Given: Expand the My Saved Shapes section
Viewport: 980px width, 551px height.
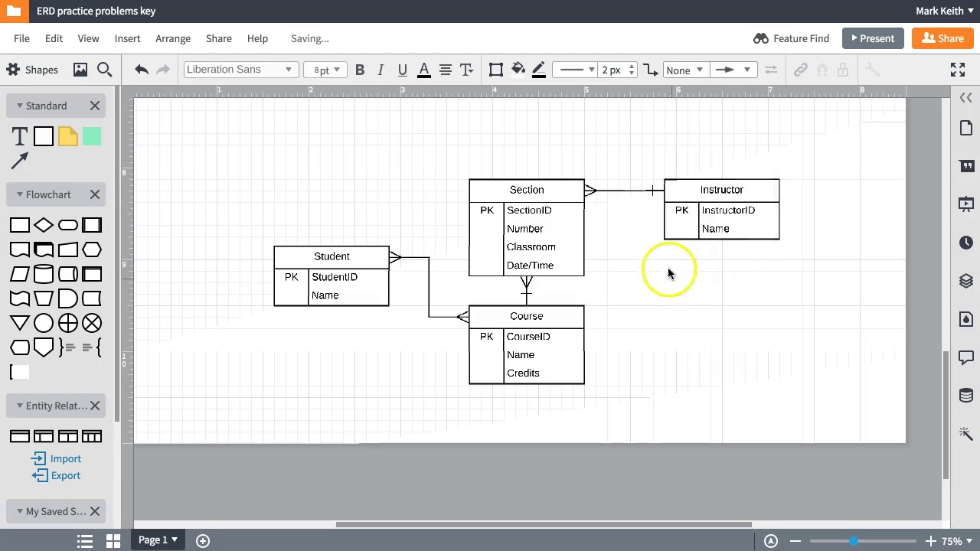Looking at the screenshot, I should [x=51, y=511].
